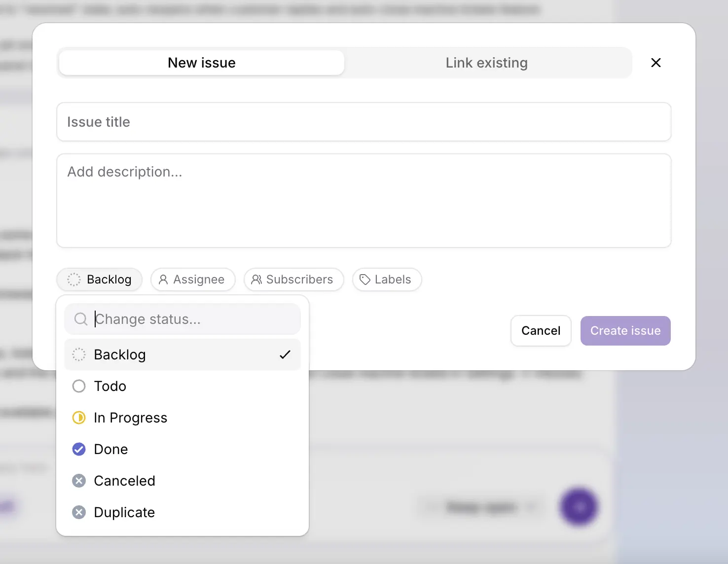Screen dimensions: 728x564
Task: Click the Issue title input field
Action: click(x=364, y=122)
